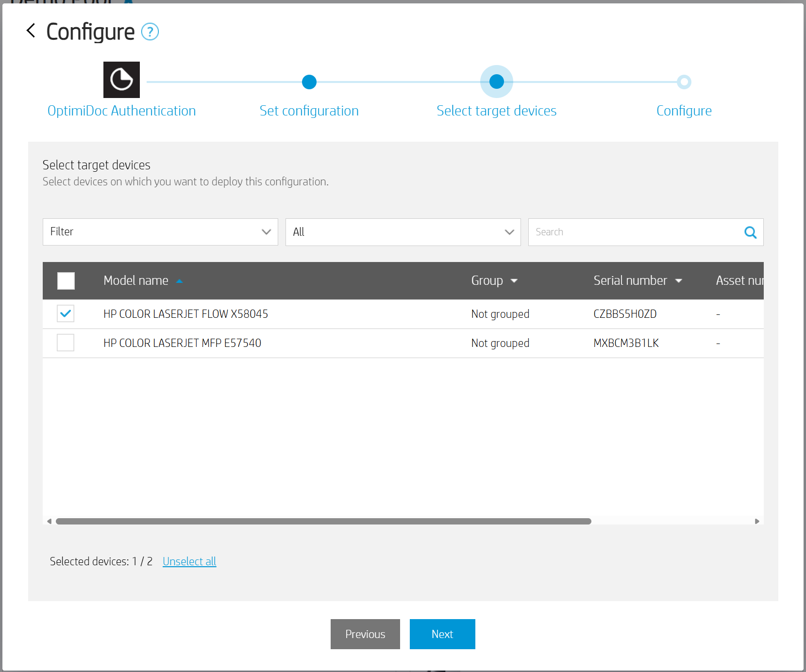
Task: Go to Set configuration step label
Action: pos(309,111)
